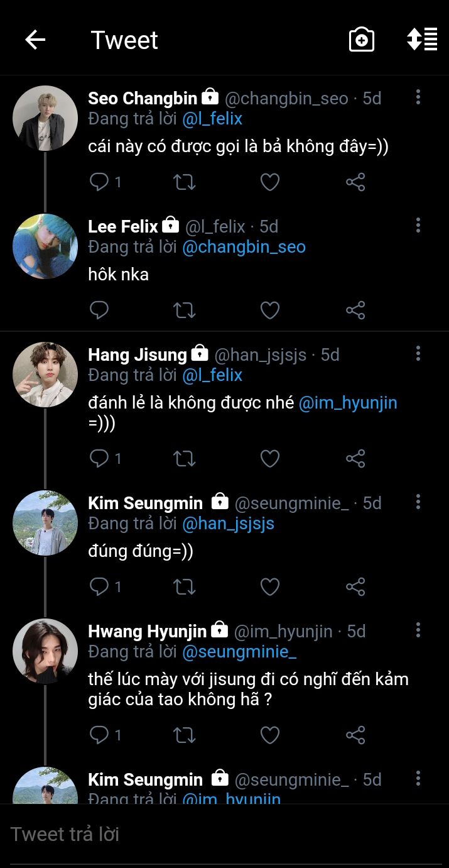Retweet Hwang Hyunjin's tweet
449x868 pixels.
click(184, 735)
